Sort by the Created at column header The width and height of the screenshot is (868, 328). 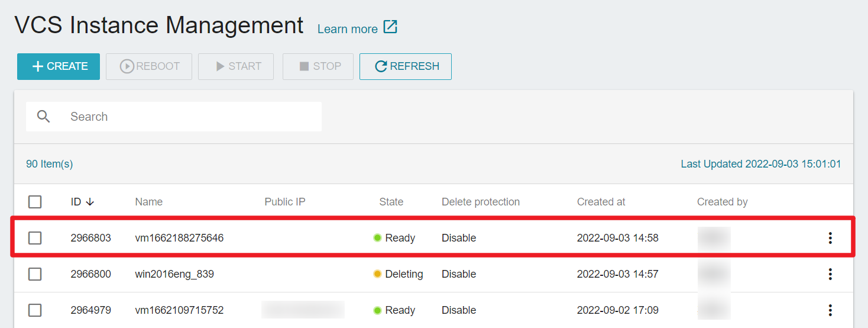(x=601, y=202)
